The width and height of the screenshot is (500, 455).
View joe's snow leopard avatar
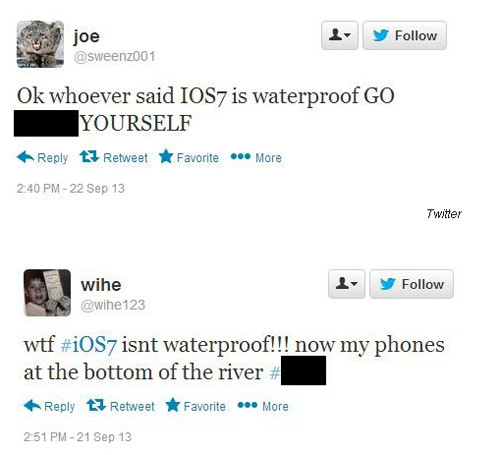(x=40, y=44)
